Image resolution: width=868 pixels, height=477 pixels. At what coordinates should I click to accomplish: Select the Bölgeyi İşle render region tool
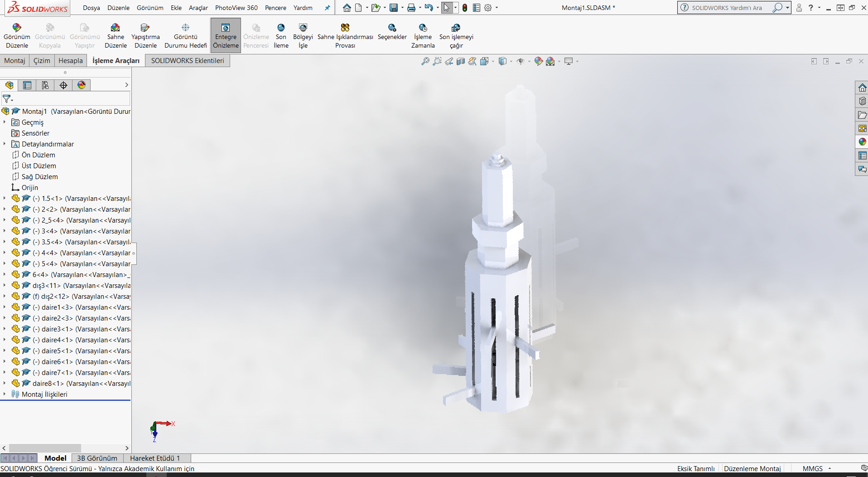coord(303,28)
